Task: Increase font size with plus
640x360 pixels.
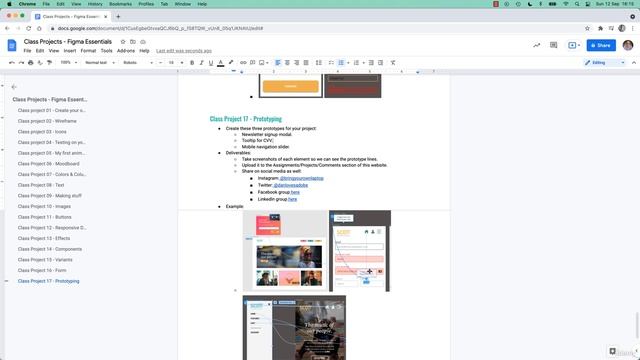Action: (182, 63)
